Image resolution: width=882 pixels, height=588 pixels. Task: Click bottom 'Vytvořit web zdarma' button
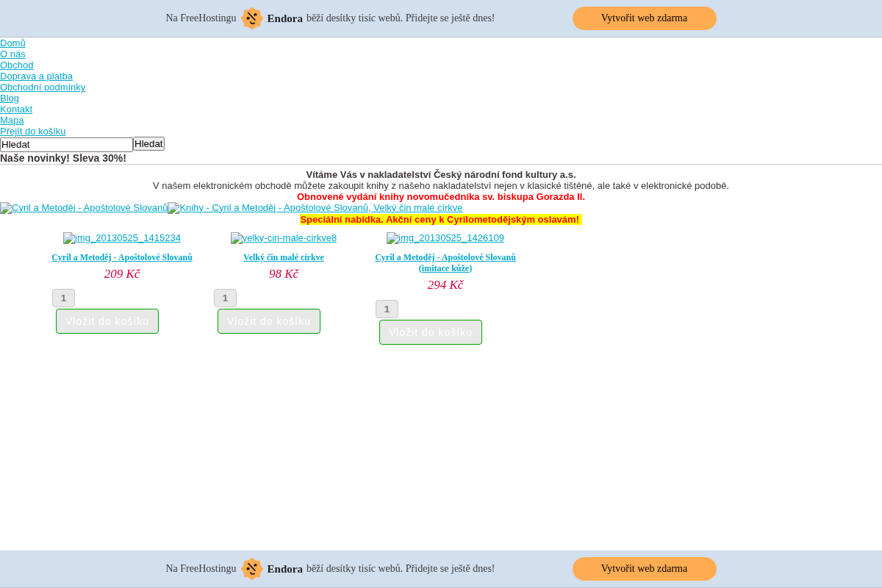645,569
